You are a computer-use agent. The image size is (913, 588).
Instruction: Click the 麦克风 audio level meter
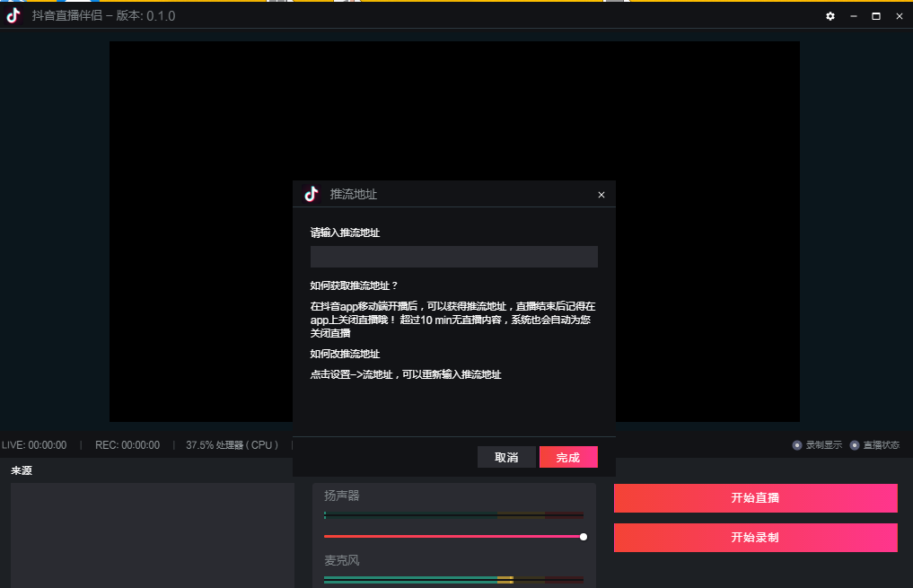[453, 579]
